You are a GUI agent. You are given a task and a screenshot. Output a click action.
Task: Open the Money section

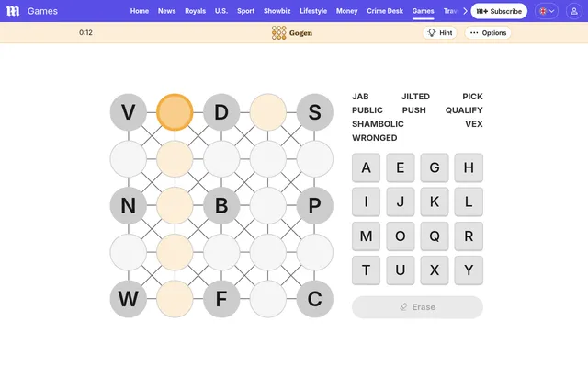pos(347,11)
